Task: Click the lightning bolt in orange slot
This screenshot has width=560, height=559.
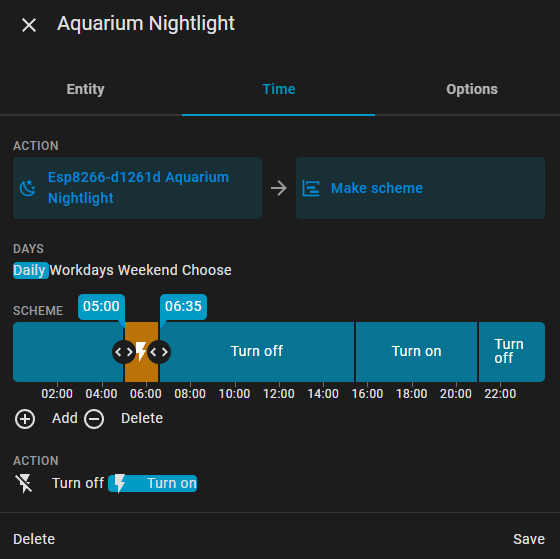Action: tap(141, 351)
